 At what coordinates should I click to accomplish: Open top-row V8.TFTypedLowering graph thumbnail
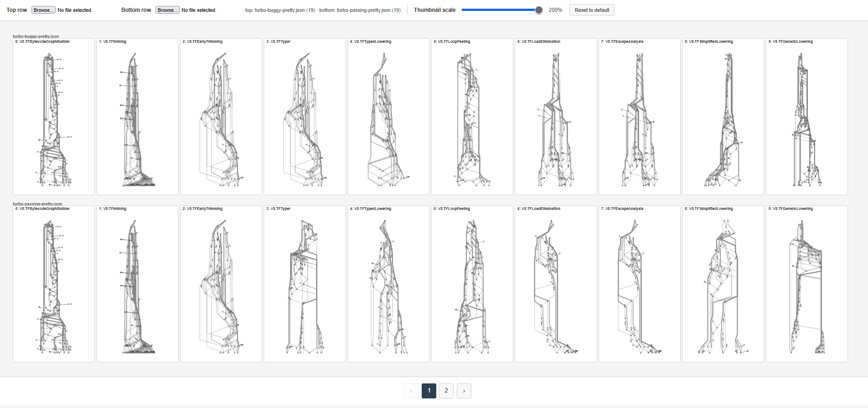[x=388, y=117]
